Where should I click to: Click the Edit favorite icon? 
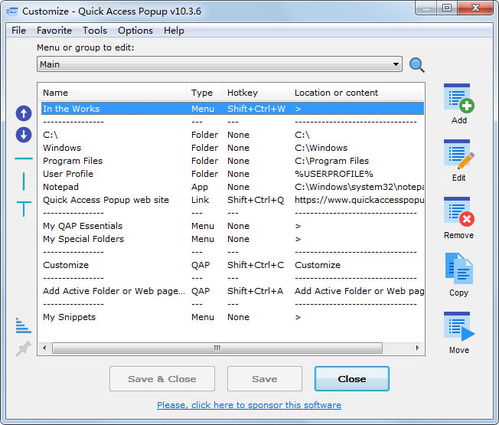click(x=459, y=154)
